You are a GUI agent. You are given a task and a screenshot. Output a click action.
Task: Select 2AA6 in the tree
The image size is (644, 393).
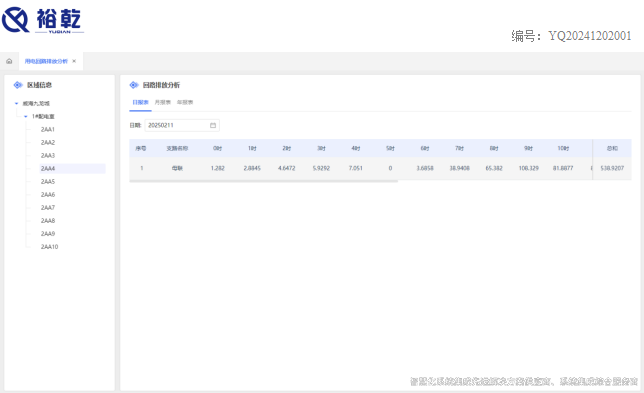coord(48,195)
